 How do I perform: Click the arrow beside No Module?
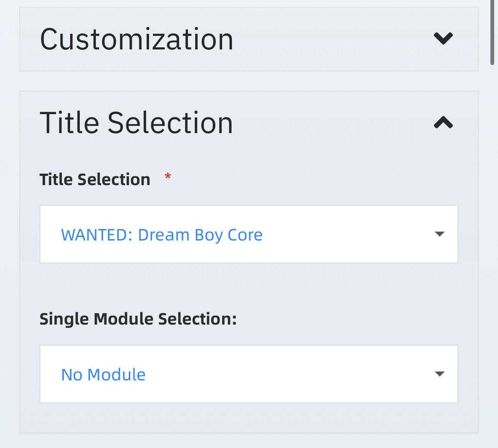tap(440, 374)
